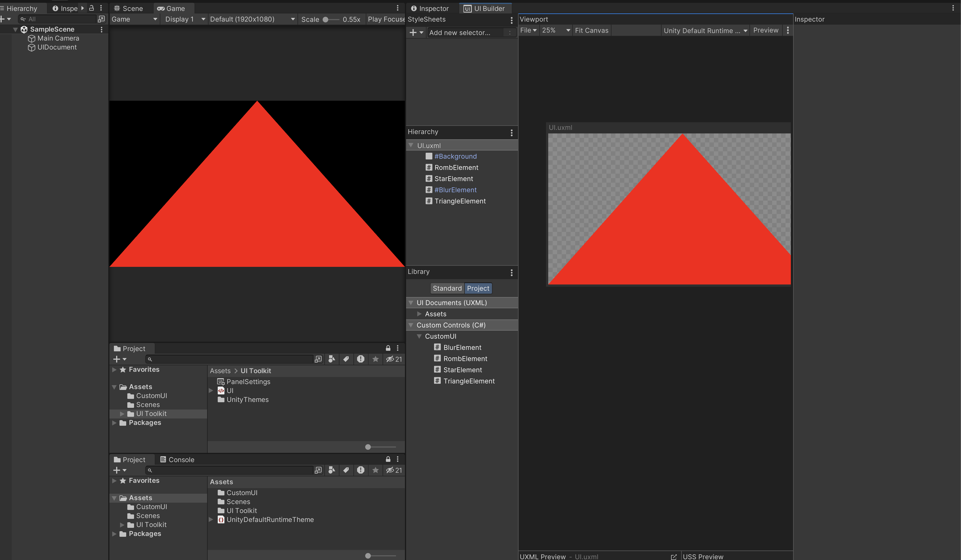Switch the Library to the Standard view

tap(447, 288)
